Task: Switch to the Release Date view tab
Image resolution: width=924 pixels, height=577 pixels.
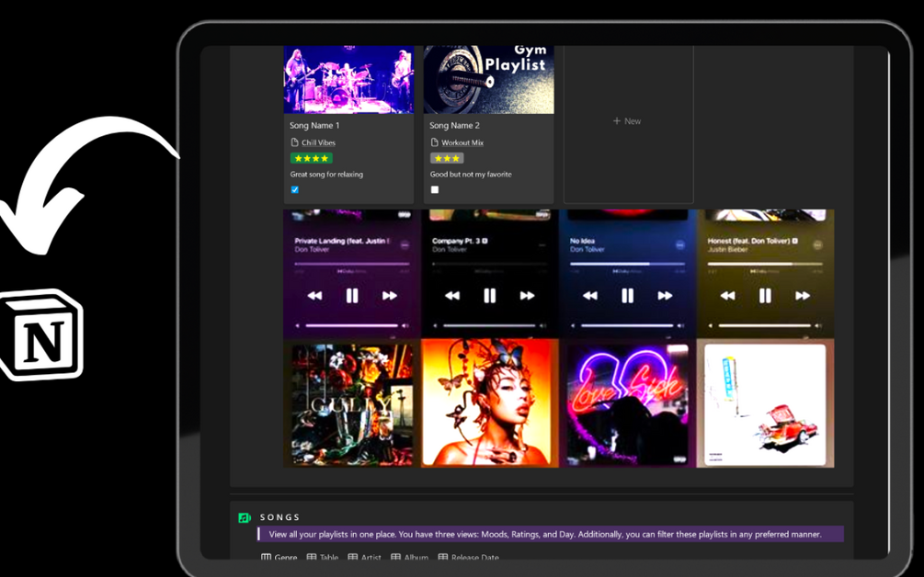Action: [469, 558]
